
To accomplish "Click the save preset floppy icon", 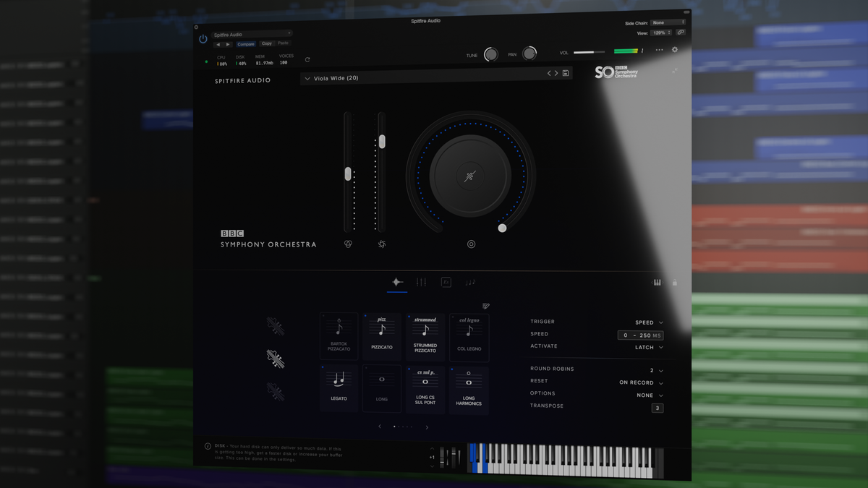I will pos(566,73).
